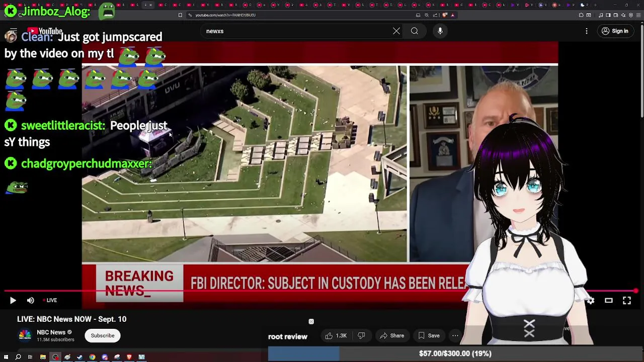Open a new browser tab with plus
644x362 pixels.
(595, 5)
